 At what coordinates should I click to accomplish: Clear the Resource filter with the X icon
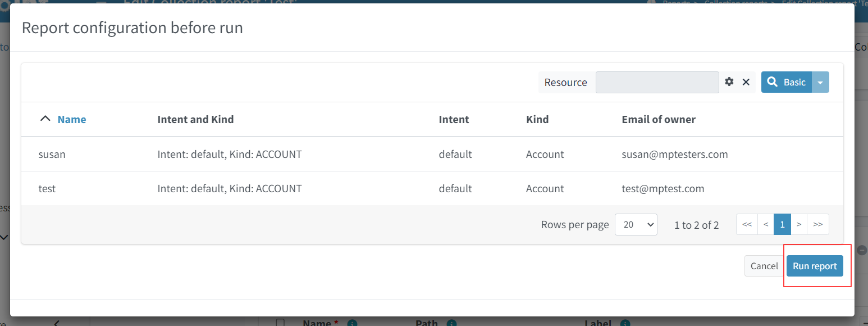pyautogui.click(x=746, y=82)
